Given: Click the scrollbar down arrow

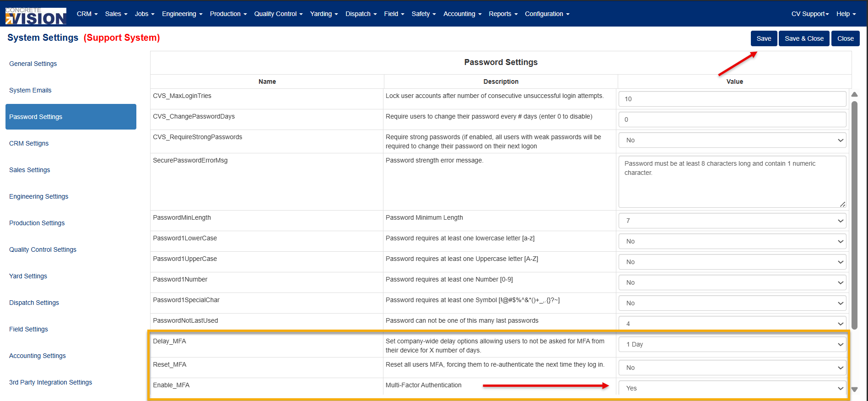Looking at the screenshot, I should 854,390.
